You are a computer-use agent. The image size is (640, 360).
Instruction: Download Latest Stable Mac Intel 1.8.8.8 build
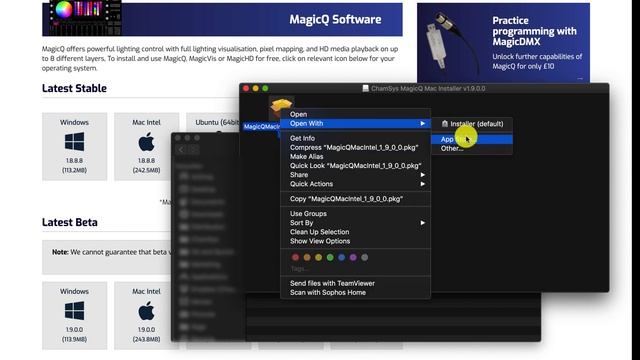(x=146, y=147)
